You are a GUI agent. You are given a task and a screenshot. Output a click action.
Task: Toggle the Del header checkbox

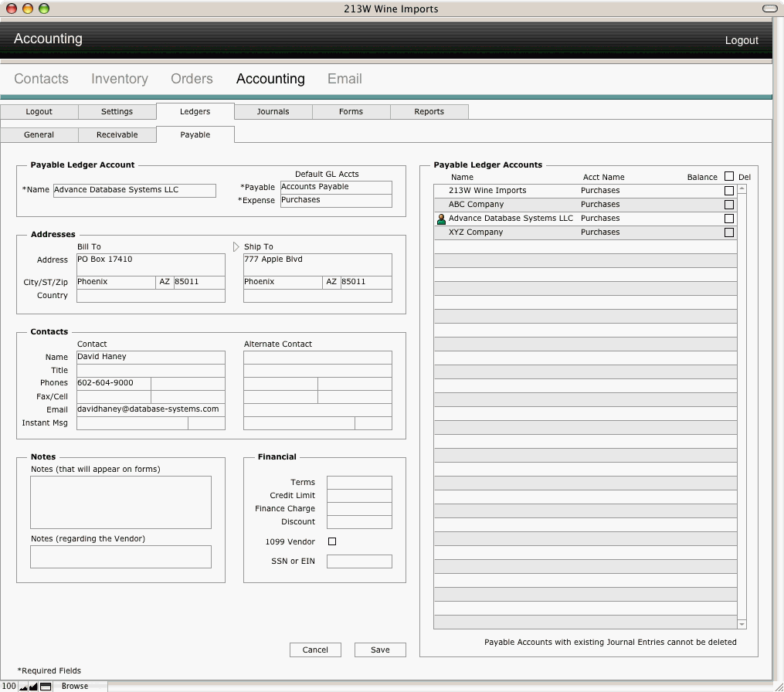[729, 176]
